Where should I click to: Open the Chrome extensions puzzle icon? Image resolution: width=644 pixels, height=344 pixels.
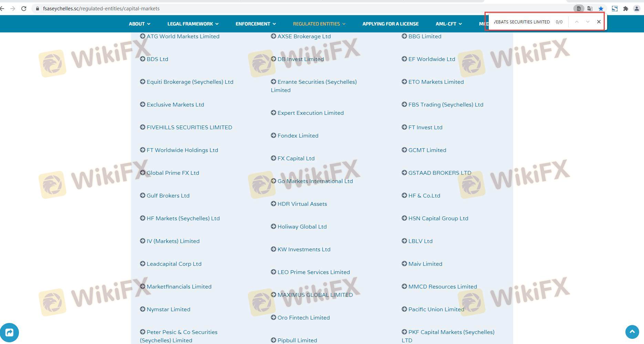pyautogui.click(x=626, y=9)
